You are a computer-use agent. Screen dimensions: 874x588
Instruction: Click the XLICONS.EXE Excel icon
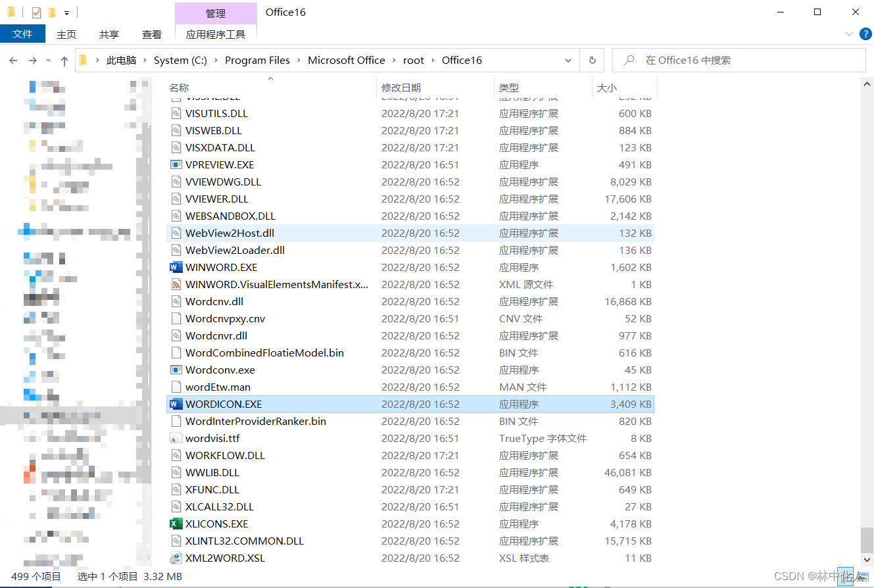[x=176, y=524]
